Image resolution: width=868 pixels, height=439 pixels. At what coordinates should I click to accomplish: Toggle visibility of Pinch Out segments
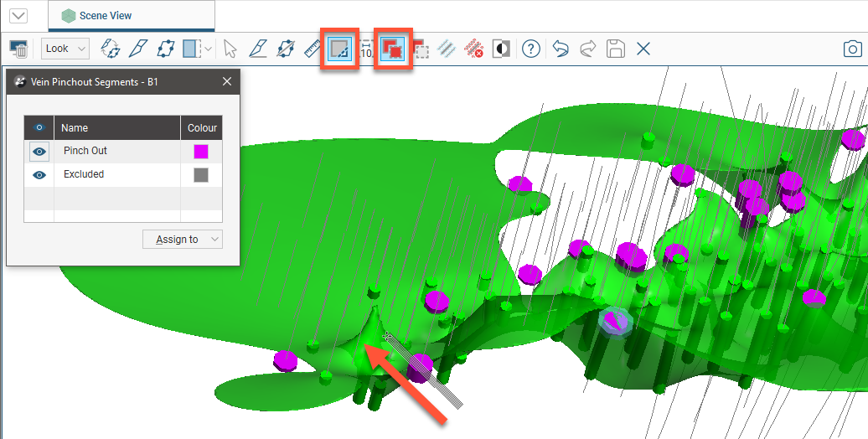pos(39,152)
